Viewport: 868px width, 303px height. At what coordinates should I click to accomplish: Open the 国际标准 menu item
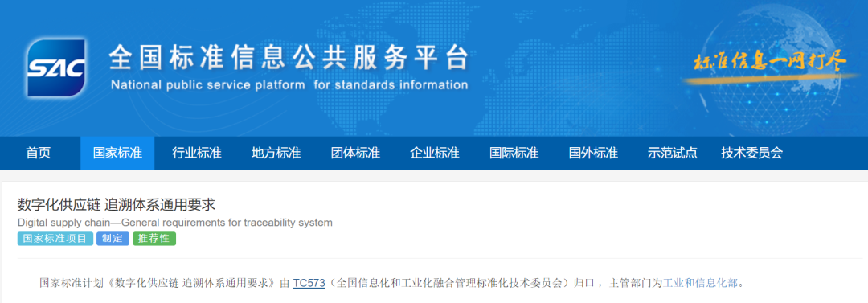[514, 154]
